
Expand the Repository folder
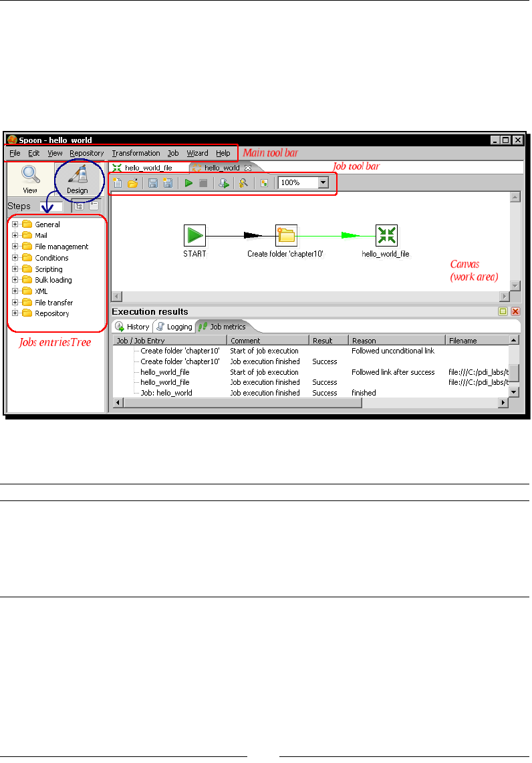coord(15,313)
